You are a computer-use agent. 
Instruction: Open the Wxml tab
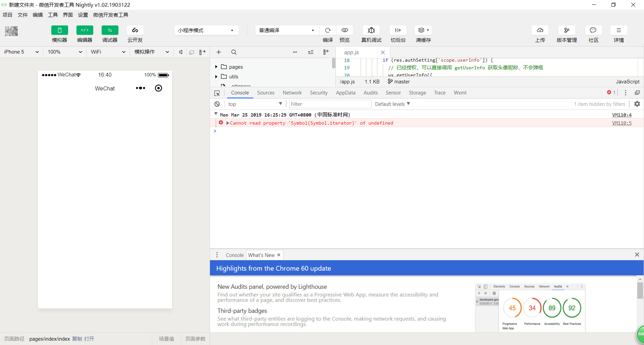(x=460, y=93)
